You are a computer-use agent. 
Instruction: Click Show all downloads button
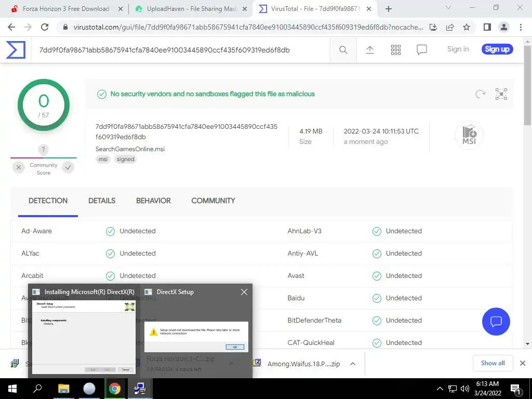[x=493, y=363]
